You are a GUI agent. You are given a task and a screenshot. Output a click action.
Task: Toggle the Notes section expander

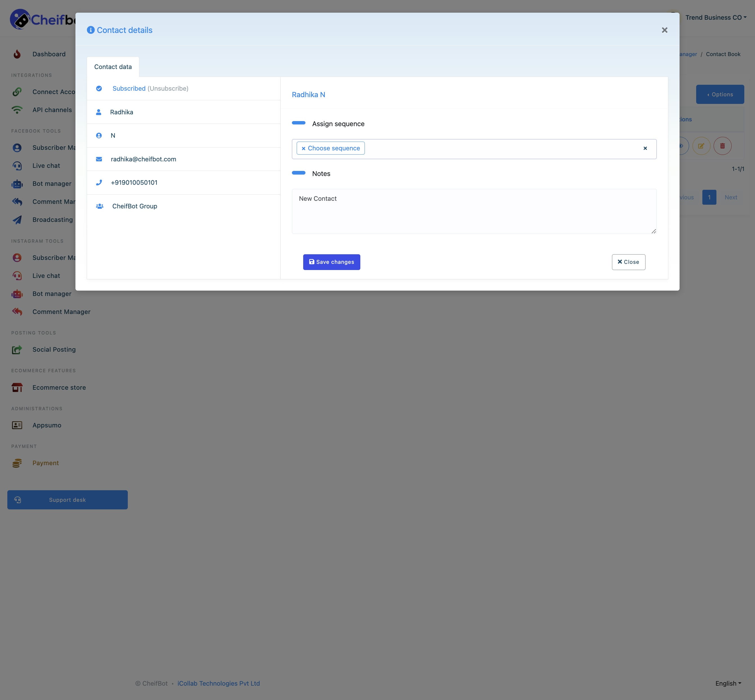pyautogui.click(x=299, y=173)
